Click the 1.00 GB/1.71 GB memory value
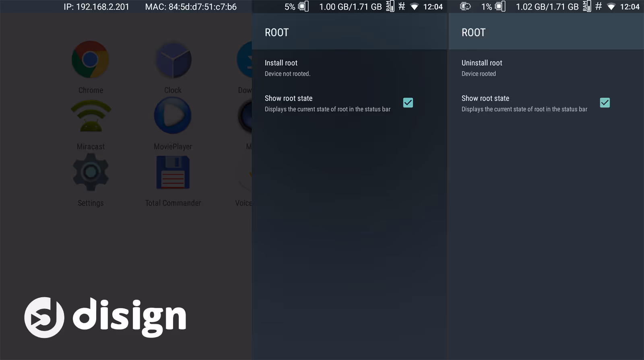The height and width of the screenshot is (360, 644). click(351, 7)
